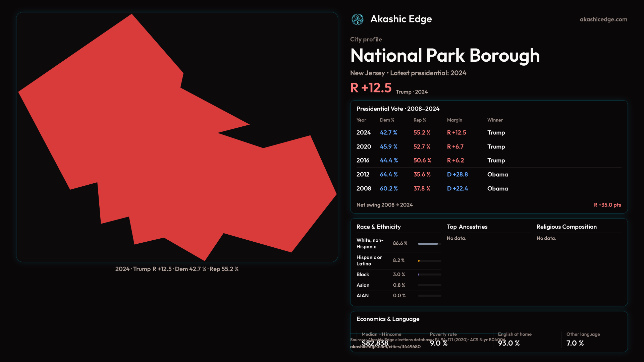Click the Margin column header
This screenshot has width=644, height=362.
(x=454, y=120)
